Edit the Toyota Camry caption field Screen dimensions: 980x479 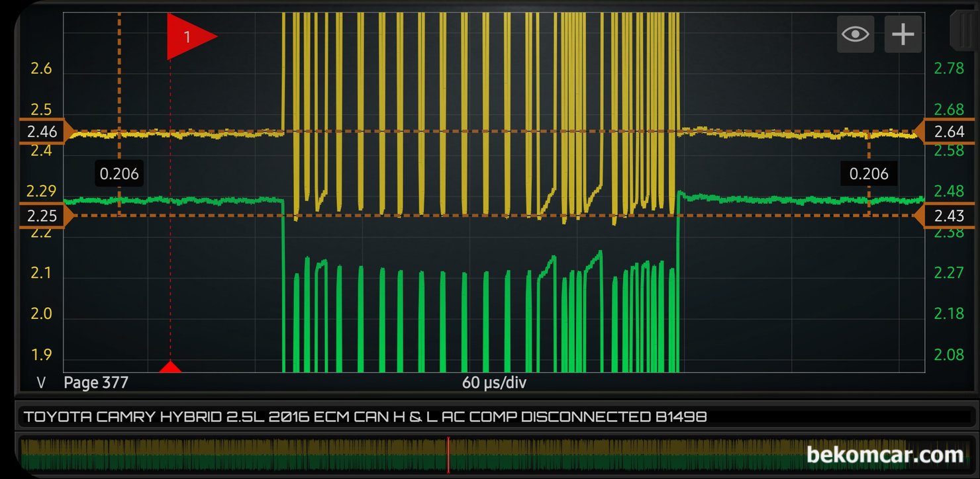coord(497,417)
